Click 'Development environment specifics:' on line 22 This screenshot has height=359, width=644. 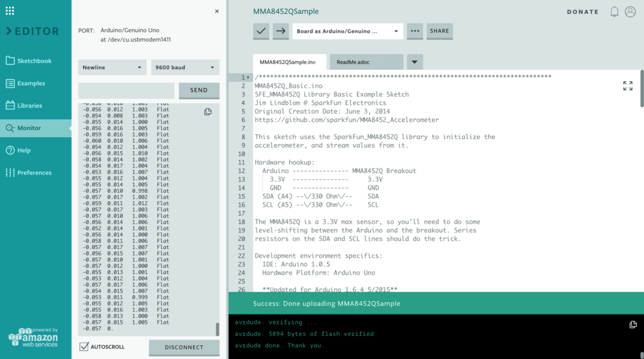pos(318,255)
